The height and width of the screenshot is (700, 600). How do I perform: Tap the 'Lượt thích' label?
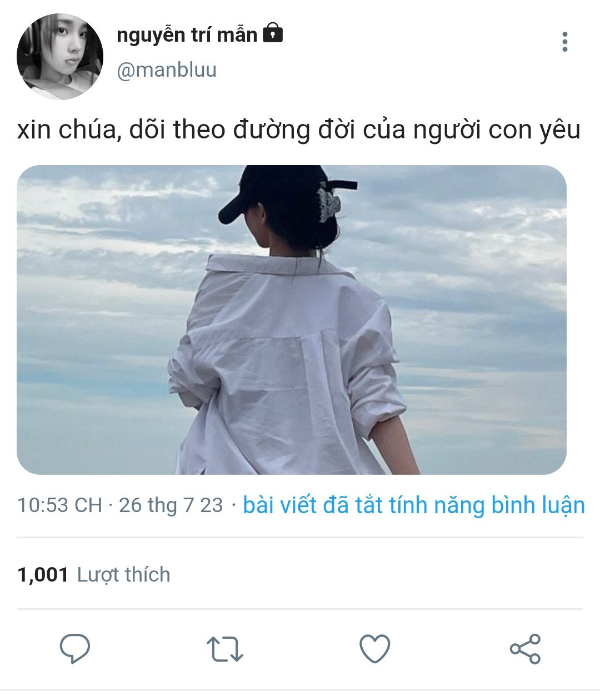123,575
